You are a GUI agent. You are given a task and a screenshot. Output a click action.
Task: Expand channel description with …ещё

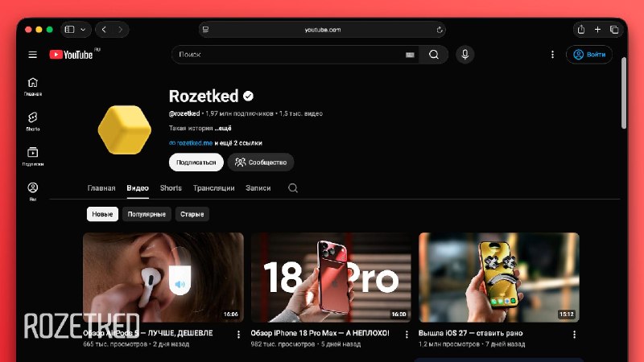pos(223,128)
